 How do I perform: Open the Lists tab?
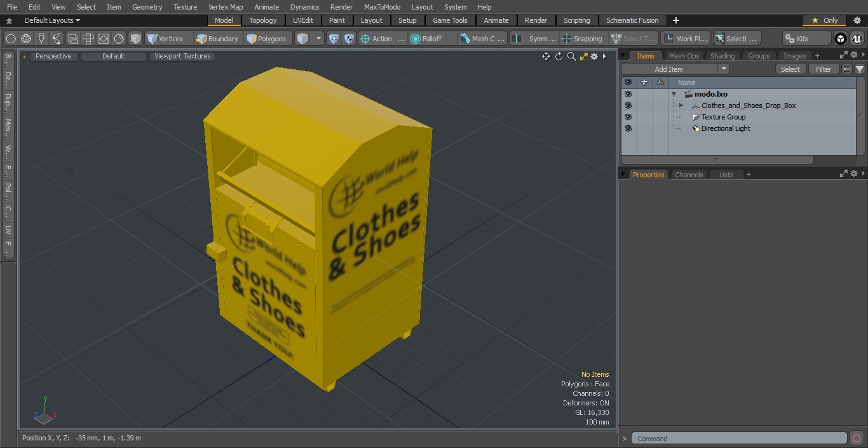(x=726, y=175)
